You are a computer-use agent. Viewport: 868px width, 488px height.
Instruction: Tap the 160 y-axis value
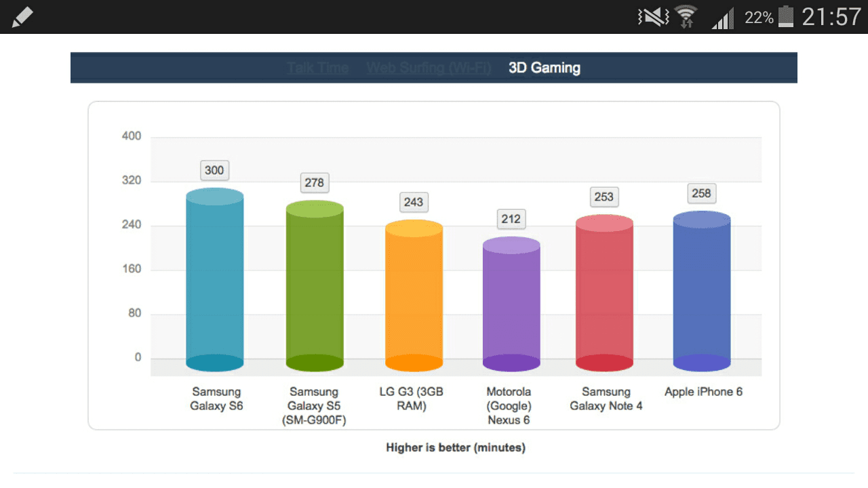coord(132,269)
